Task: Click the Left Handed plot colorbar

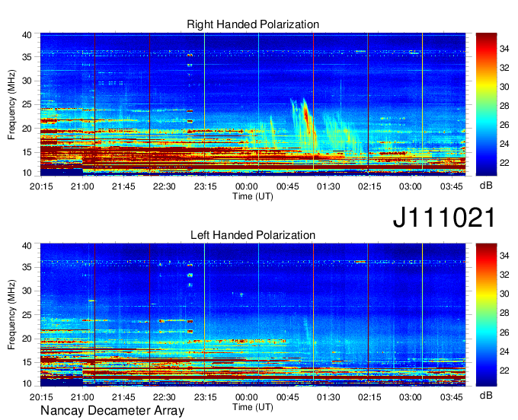Action: 486,315
